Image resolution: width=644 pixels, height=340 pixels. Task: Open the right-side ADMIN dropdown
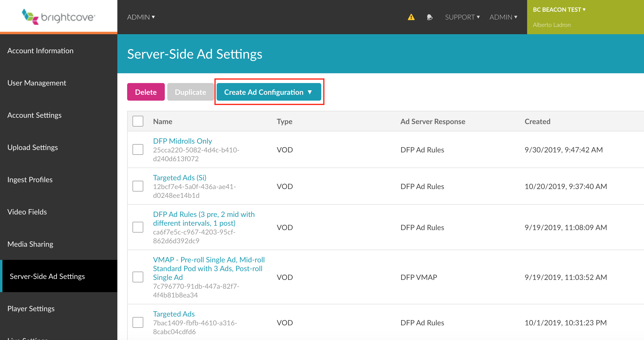(x=503, y=17)
